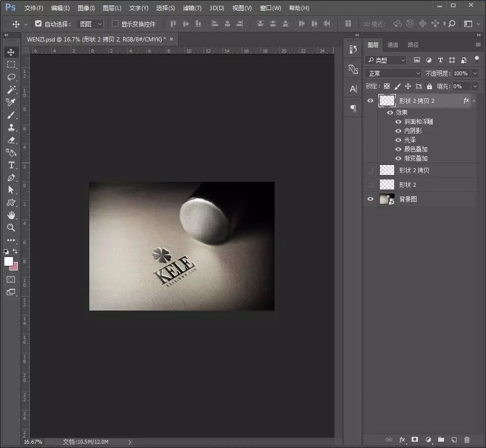Select the Magic Wand tool
This screenshot has width=486, height=448.
click(12, 90)
